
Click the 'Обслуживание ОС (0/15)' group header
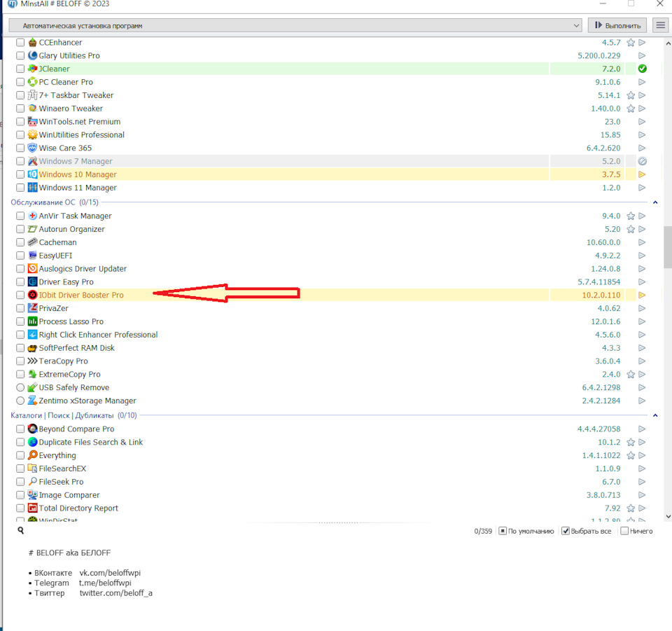pos(55,202)
